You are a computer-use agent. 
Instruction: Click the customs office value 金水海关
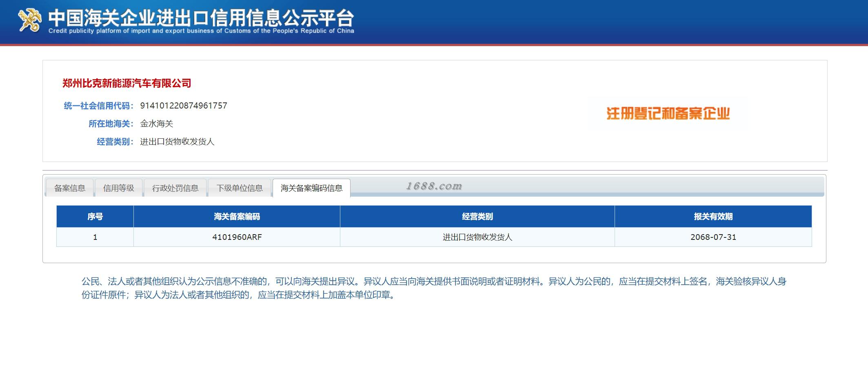157,124
